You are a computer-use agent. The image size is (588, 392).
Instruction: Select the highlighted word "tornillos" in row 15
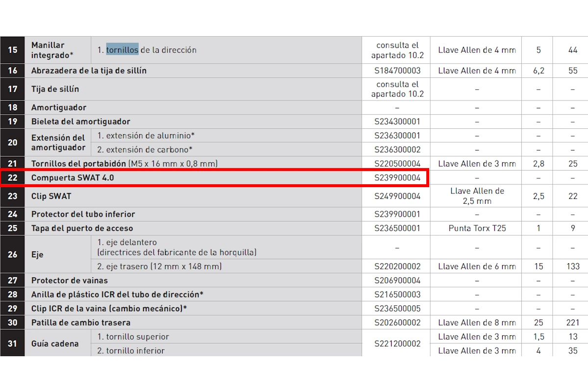point(122,50)
